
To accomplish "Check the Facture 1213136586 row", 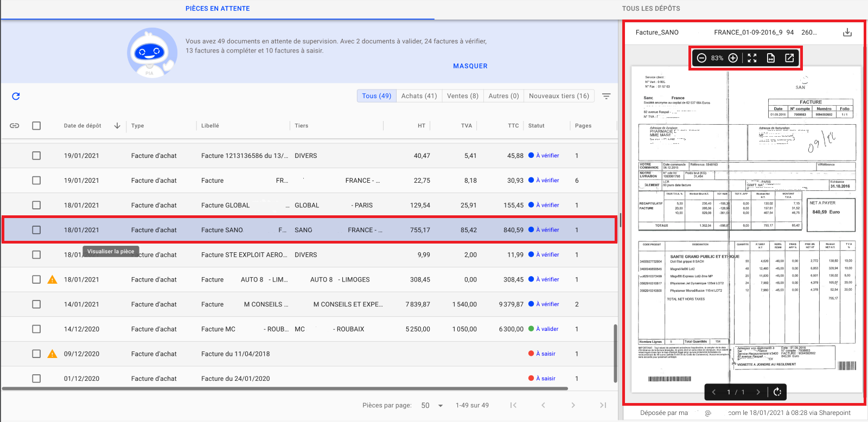I will coord(36,156).
